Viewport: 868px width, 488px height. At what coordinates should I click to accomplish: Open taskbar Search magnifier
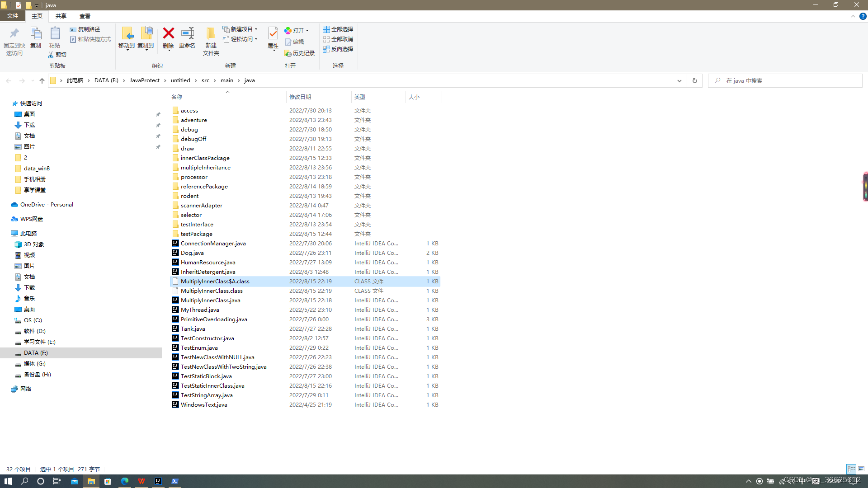point(24,481)
